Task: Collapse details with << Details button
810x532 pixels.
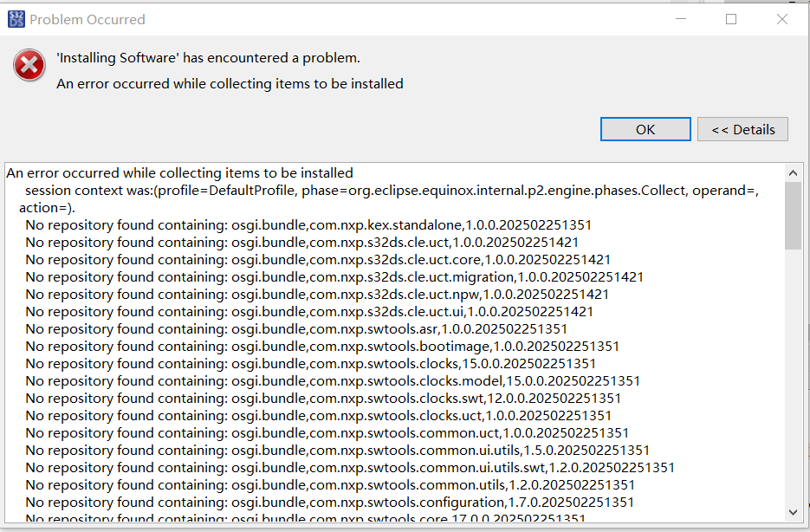Action: point(742,129)
